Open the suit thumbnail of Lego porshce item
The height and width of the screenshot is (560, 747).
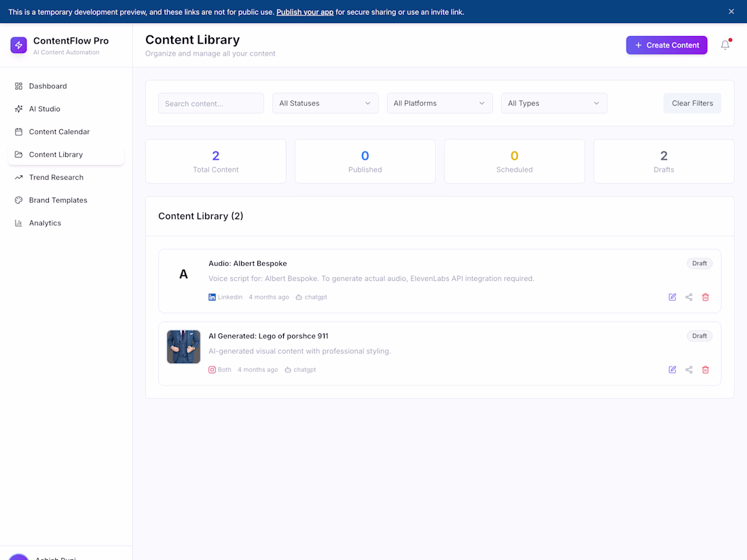pyautogui.click(x=183, y=347)
